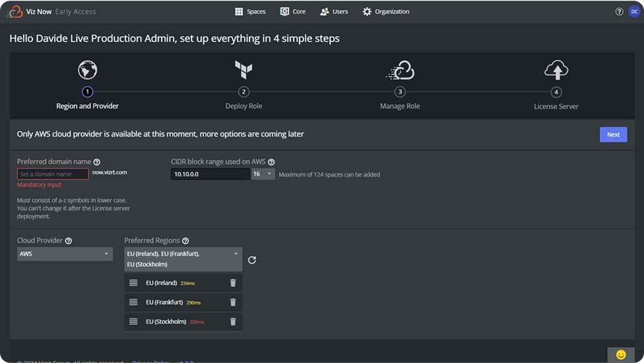644x363 pixels.
Task: Click the CIDR address field 10.10.0.0
Action: (x=210, y=174)
